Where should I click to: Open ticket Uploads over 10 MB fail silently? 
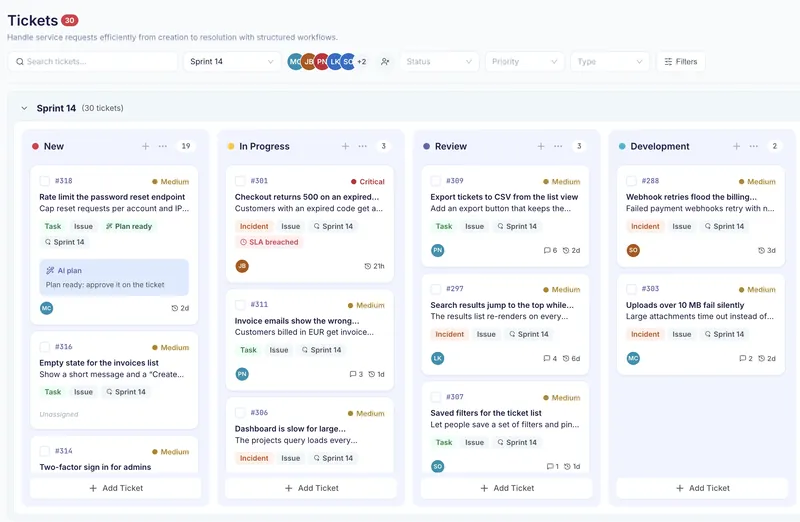tap(685, 305)
